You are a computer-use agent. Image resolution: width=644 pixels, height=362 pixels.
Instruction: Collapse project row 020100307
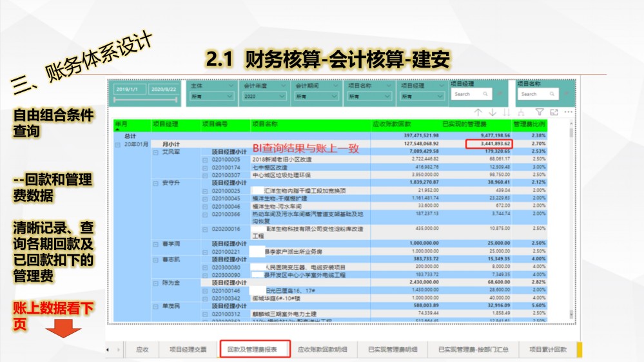pyautogui.click(x=205, y=176)
